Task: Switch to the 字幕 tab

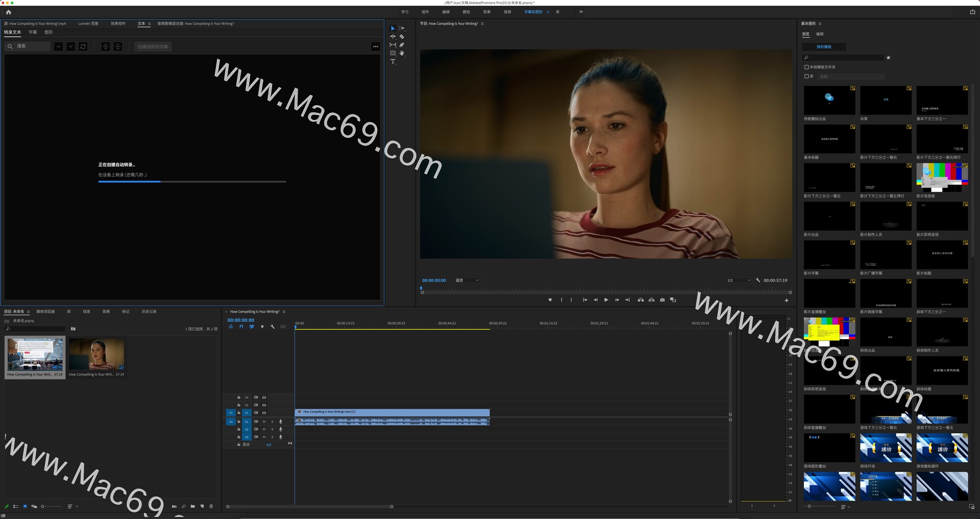Action: (33, 32)
